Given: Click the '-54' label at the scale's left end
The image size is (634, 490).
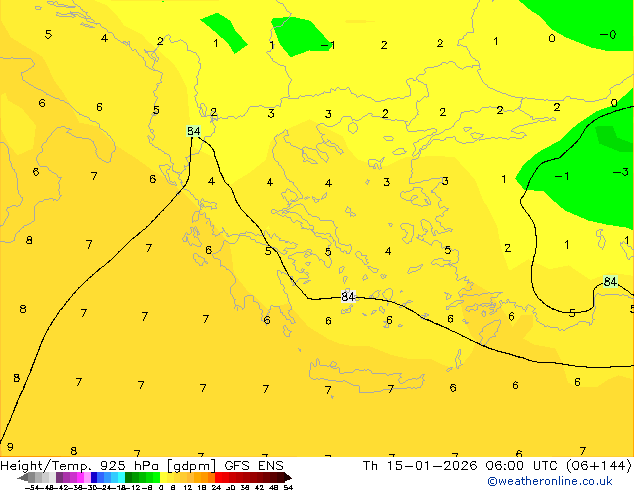Looking at the screenshot, I should click(x=32, y=487).
